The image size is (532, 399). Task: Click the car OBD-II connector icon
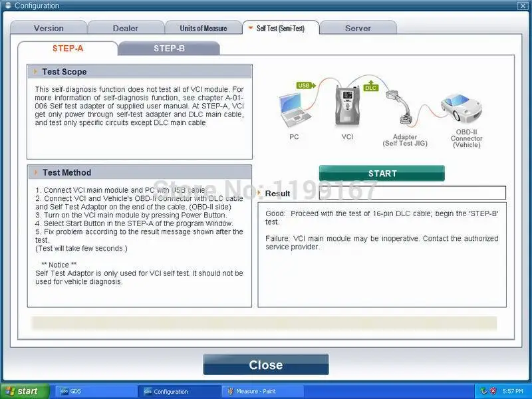[462, 107]
